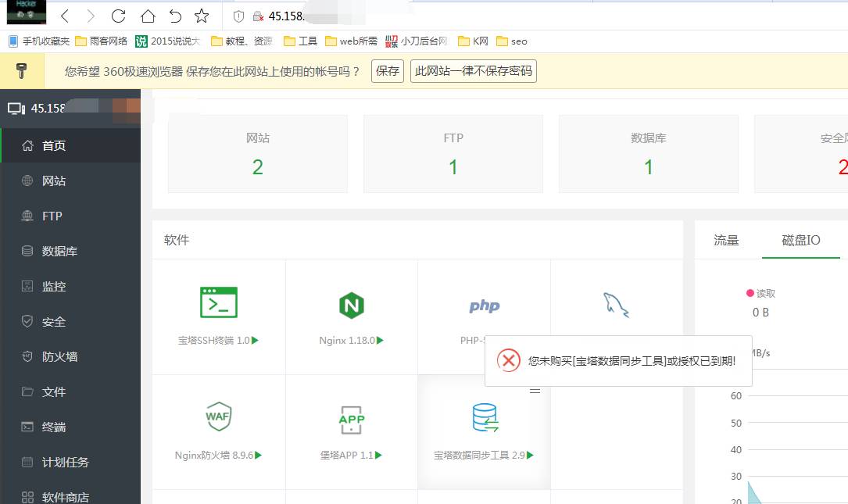The width and height of the screenshot is (848, 504).
Task: Expand the 手机收藏夹 bookmark folder
Action: click(39, 41)
